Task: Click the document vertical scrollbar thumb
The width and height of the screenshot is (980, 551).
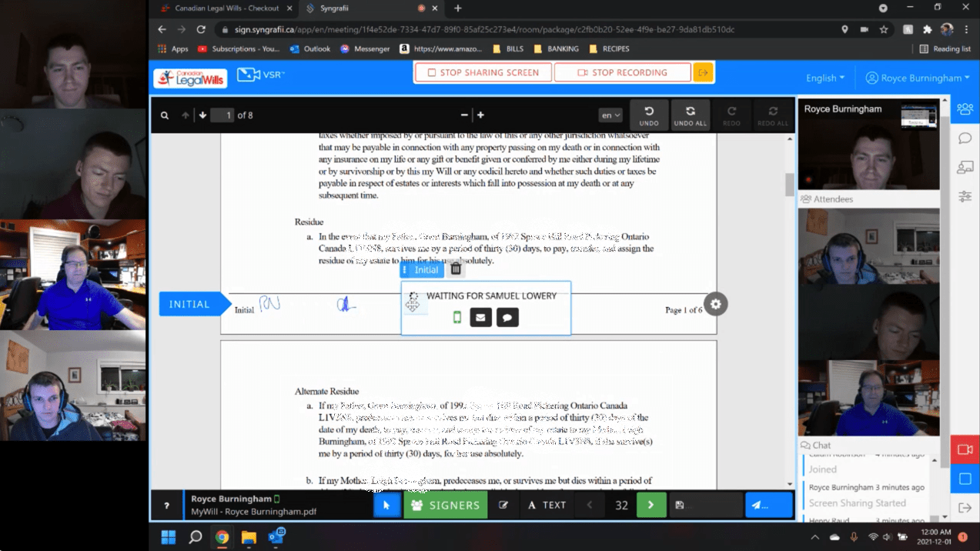Action: point(789,185)
